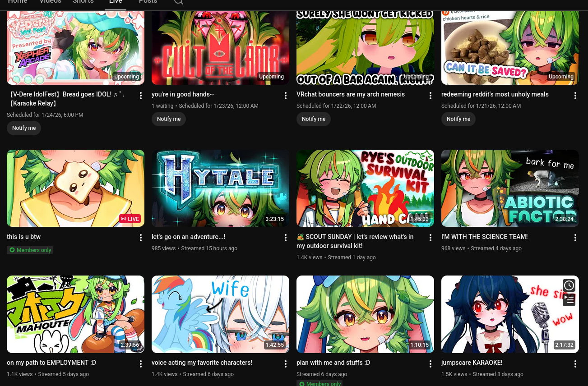Open the "Can it be saved?" thumbnail
588x386 pixels.
(510, 47)
